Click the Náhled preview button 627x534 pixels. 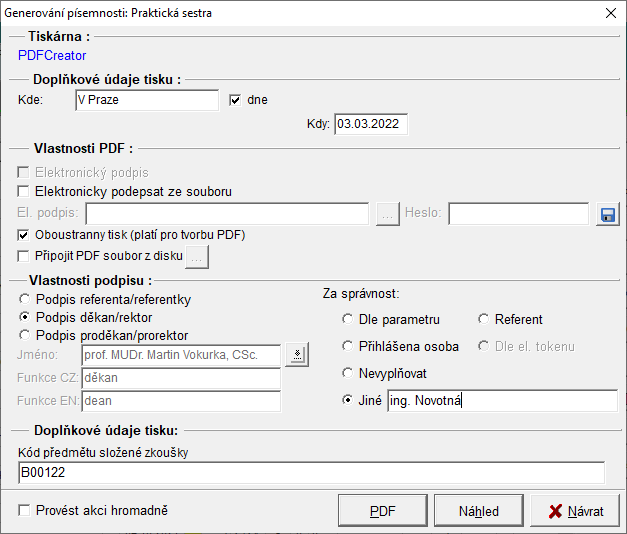tap(479, 511)
